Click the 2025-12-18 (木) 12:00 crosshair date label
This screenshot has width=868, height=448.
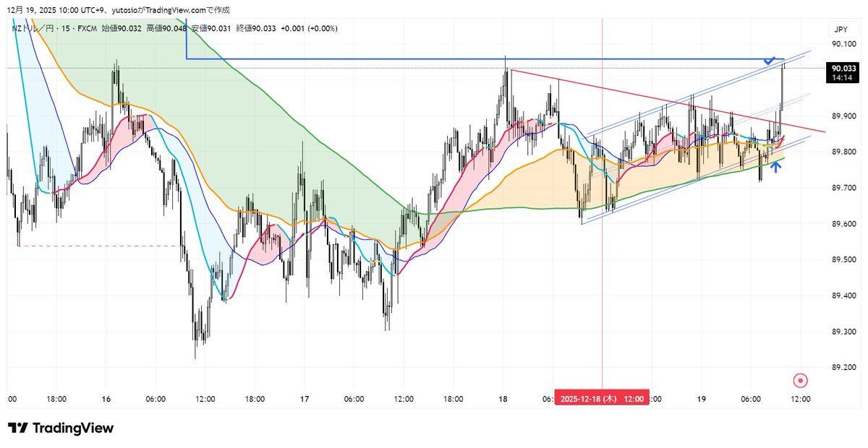coord(602,399)
